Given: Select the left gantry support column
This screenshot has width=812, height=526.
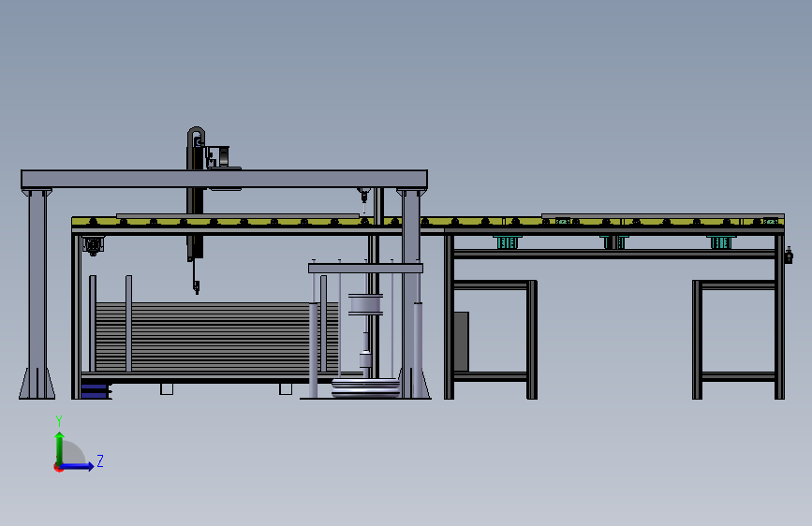Looking at the screenshot, I should pyautogui.click(x=37, y=294).
